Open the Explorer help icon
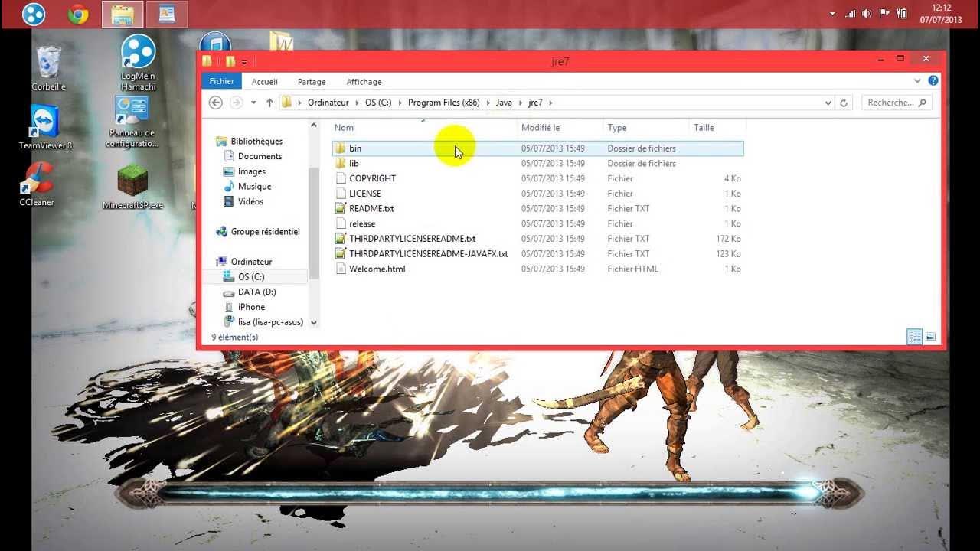This screenshot has width=980, height=551. coord(933,80)
